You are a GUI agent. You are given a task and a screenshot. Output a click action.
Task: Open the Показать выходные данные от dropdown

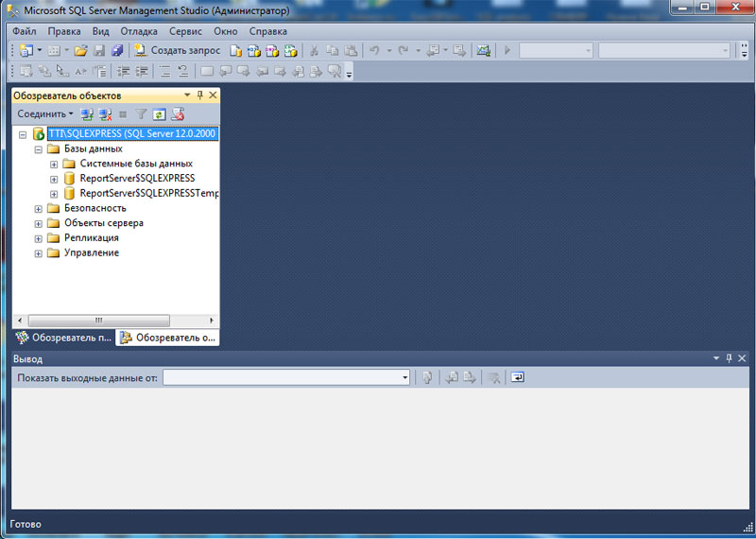pos(286,377)
